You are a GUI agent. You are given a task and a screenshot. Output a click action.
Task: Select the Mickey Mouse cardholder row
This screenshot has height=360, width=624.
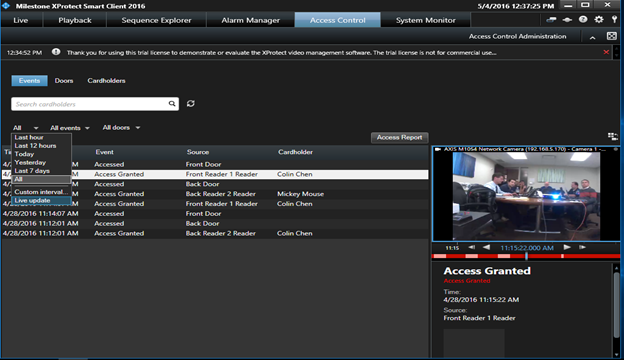click(215, 194)
